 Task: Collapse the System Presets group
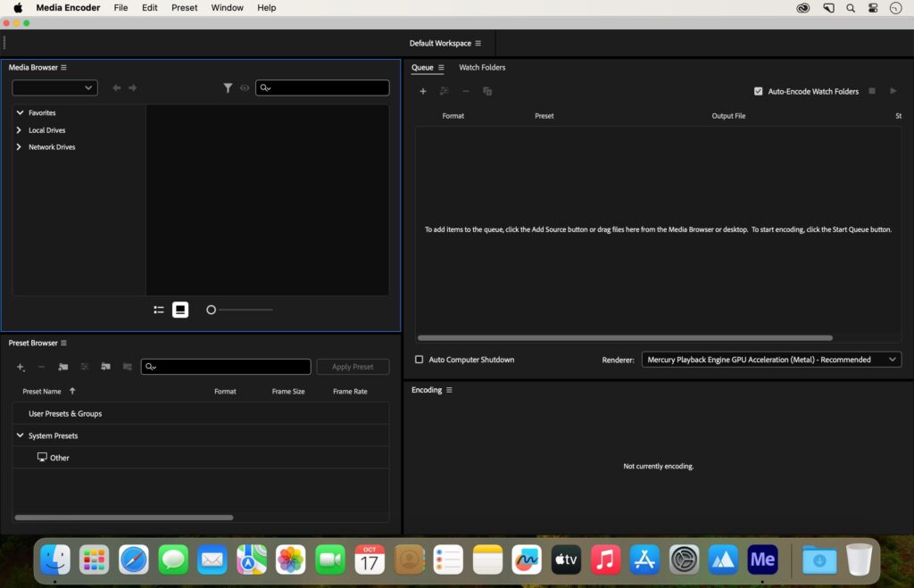pos(20,435)
